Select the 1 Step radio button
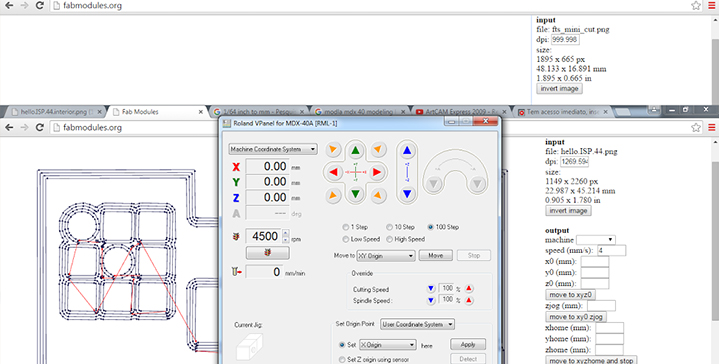Viewport: 719px width, 364px height. (x=346, y=227)
